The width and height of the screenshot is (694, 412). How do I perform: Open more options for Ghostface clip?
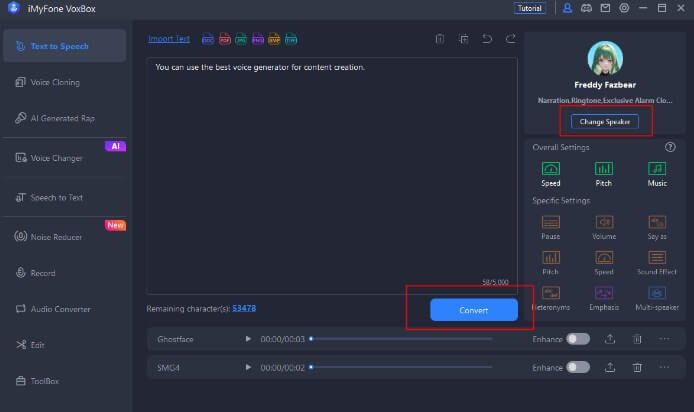[x=664, y=339]
